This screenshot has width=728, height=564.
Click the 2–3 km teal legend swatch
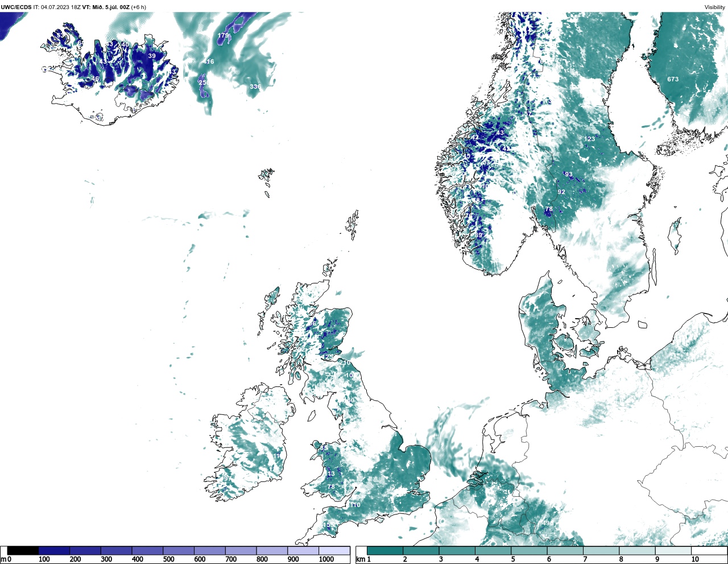[x=421, y=550]
